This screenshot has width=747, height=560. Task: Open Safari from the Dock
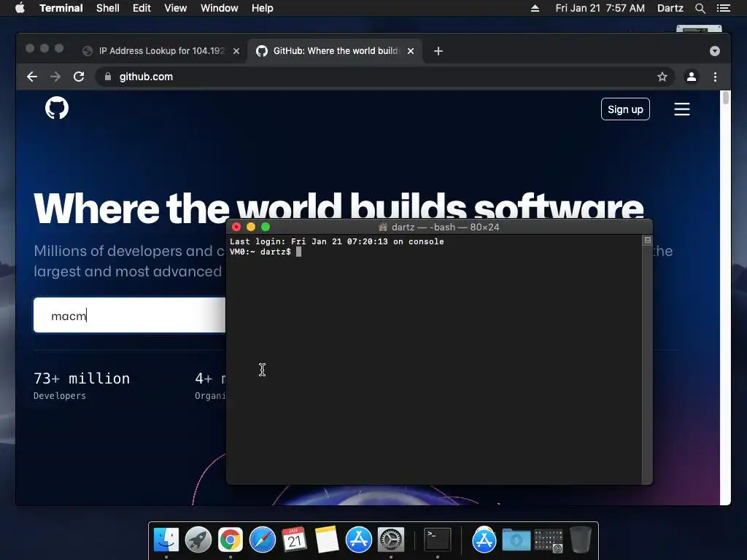[263, 540]
